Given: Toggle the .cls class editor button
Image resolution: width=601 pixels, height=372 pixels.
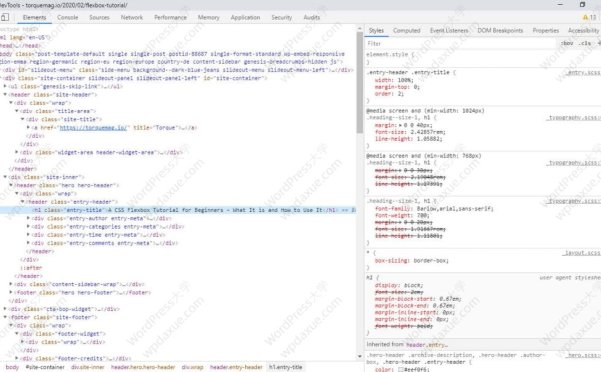Looking at the screenshot, I should pyautogui.click(x=585, y=44).
